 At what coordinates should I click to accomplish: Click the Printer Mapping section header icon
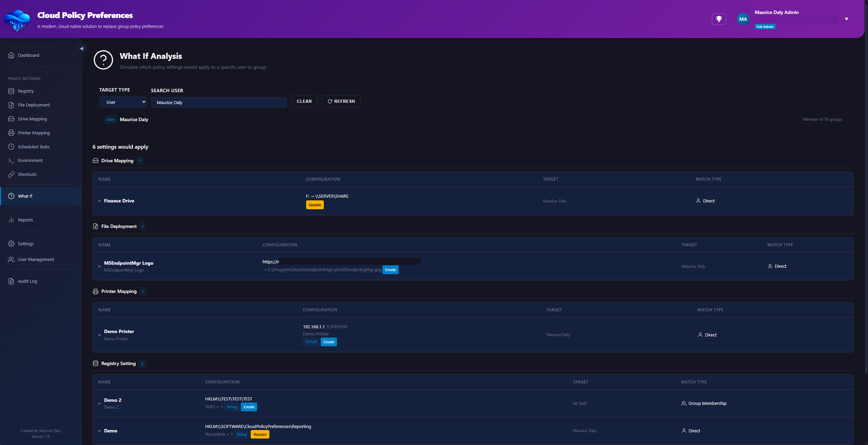96,292
